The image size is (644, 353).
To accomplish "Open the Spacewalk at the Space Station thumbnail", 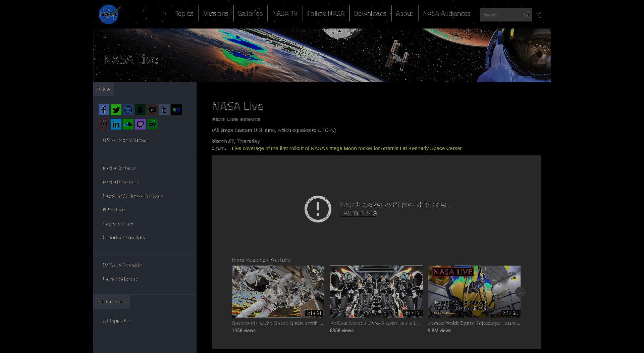I will click(278, 292).
